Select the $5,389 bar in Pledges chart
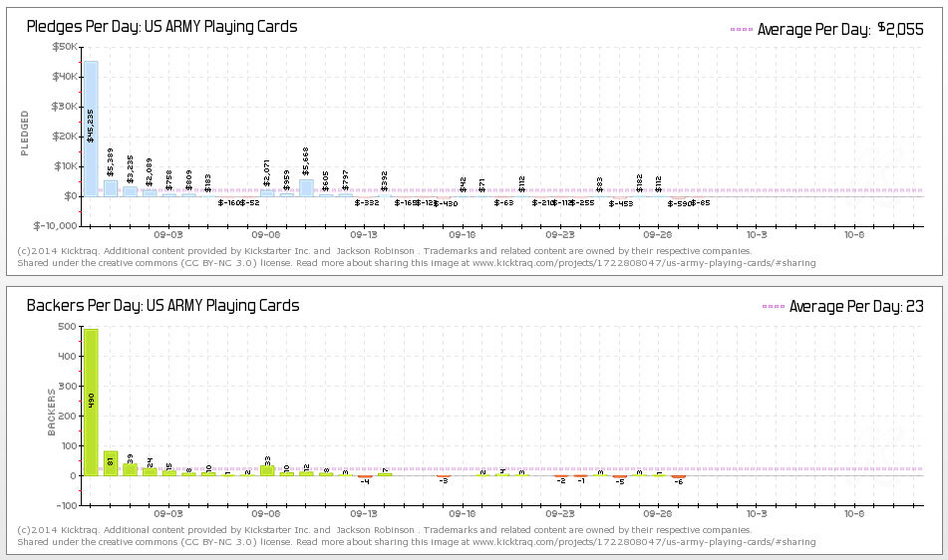 (111, 187)
